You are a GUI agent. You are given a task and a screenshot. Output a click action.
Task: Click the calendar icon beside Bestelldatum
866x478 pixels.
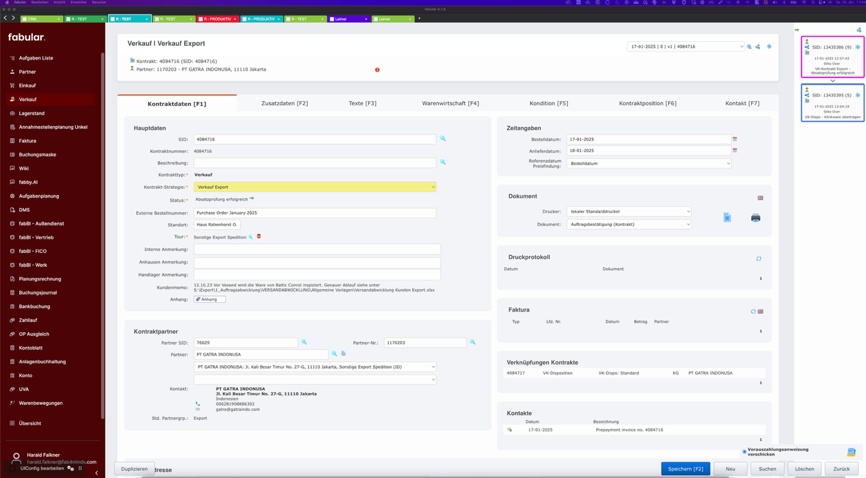pos(735,140)
